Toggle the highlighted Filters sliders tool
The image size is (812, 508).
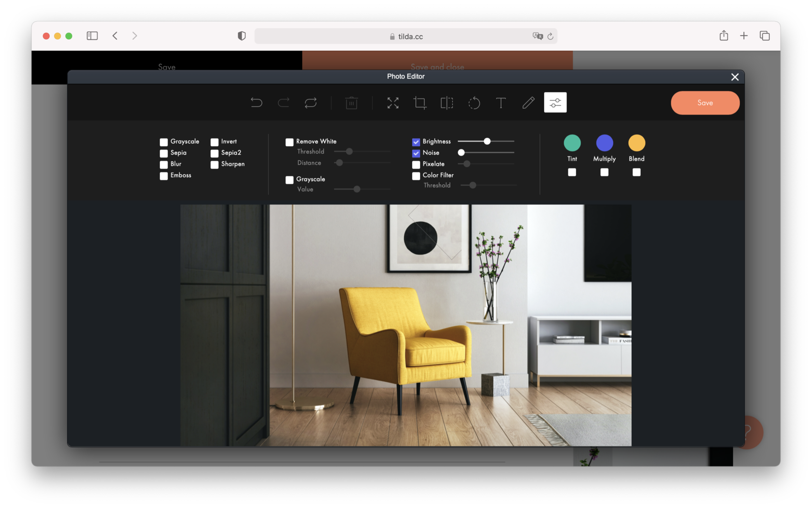click(555, 102)
